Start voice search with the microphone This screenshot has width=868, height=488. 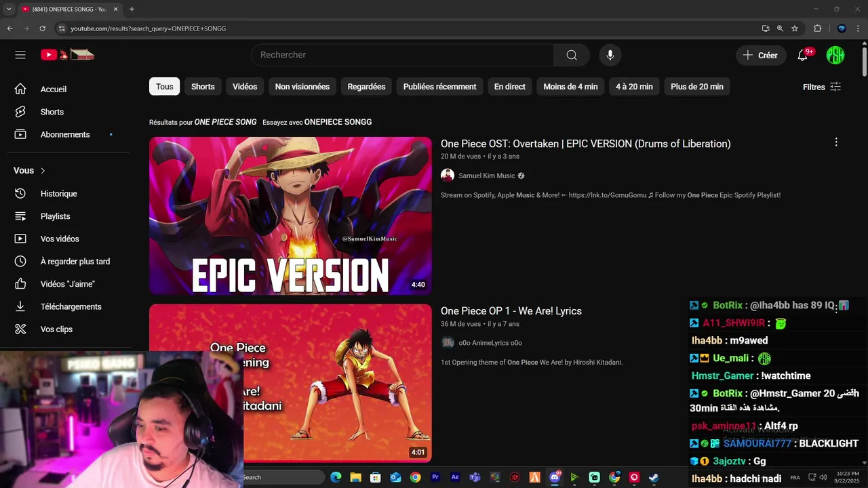pyautogui.click(x=610, y=55)
